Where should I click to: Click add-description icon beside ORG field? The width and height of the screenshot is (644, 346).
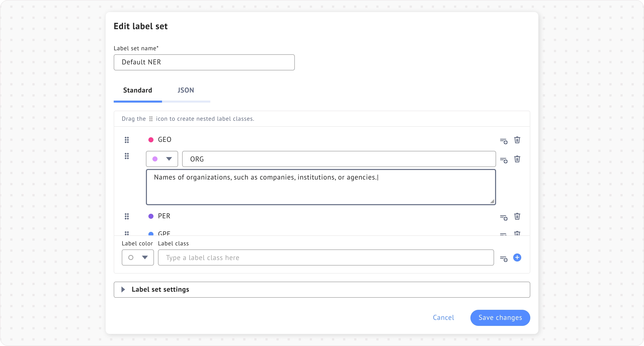[504, 160]
